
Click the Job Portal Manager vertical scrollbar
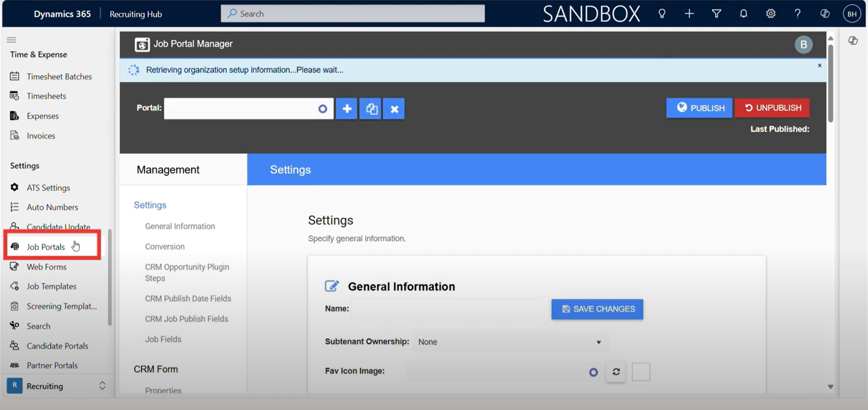coord(830,84)
